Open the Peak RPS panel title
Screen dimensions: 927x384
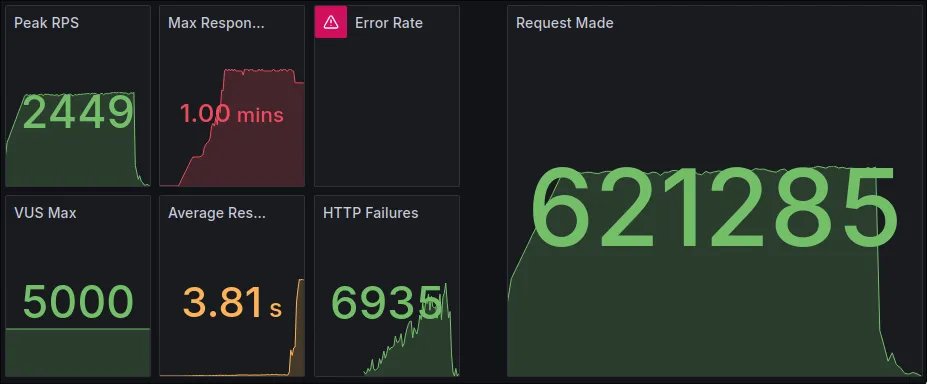pyautogui.click(x=46, y=23)
